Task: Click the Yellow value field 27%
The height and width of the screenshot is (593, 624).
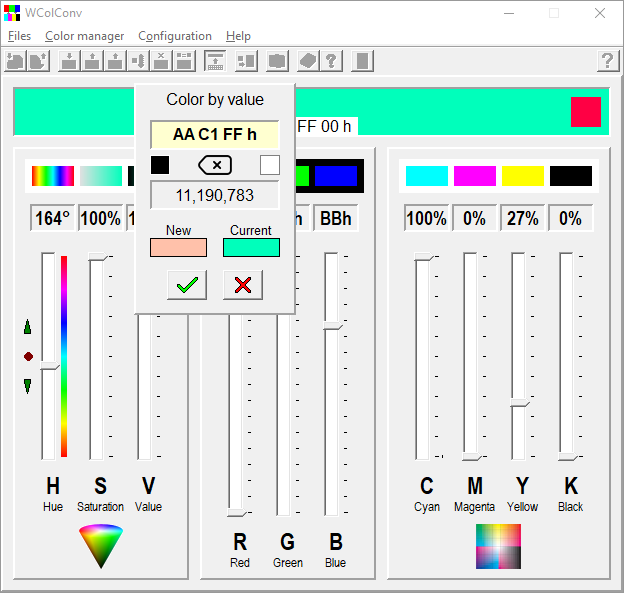Action: coord(523,218)
